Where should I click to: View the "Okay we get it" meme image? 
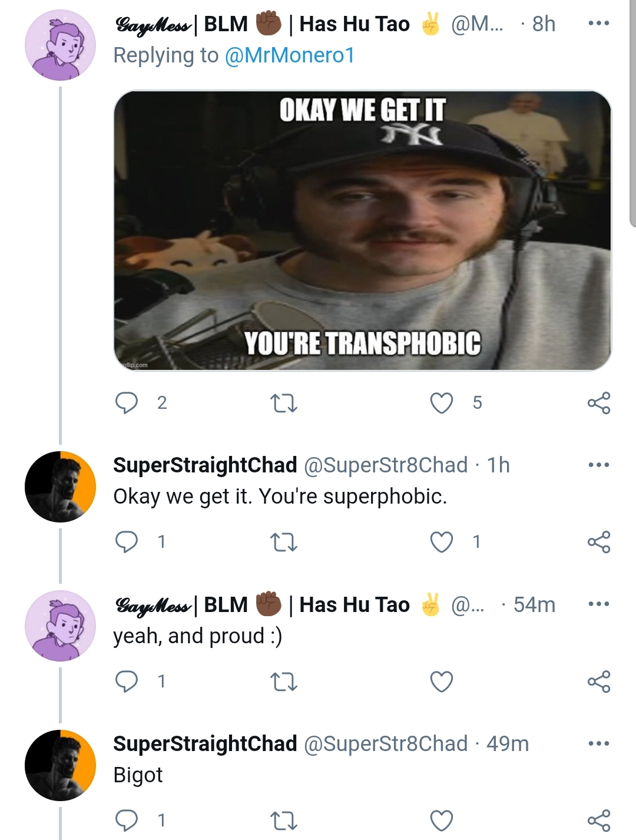coord(362,230)
